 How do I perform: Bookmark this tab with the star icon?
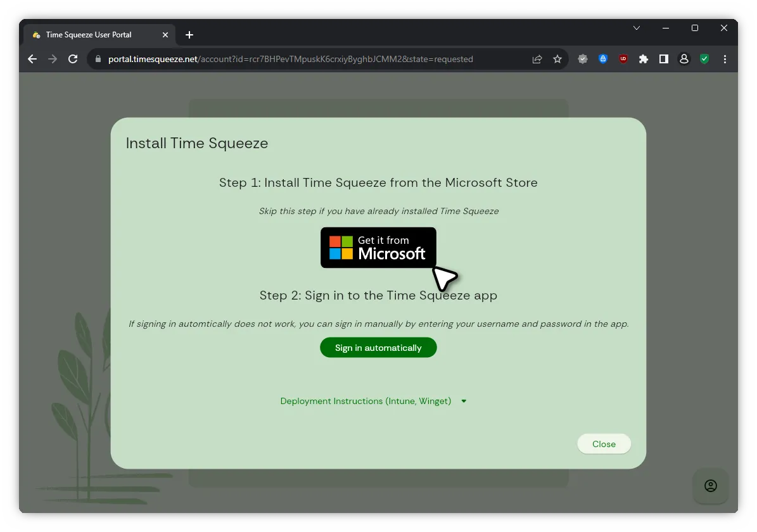click(x=557, y=59)
